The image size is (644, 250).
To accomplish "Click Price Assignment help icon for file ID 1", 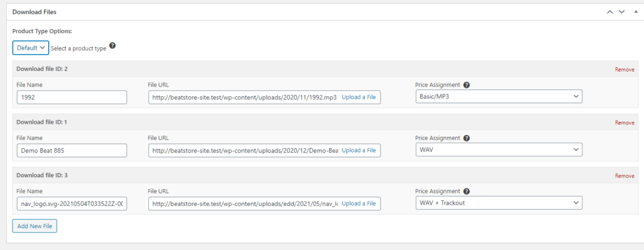I will click(x=467, y=138).
